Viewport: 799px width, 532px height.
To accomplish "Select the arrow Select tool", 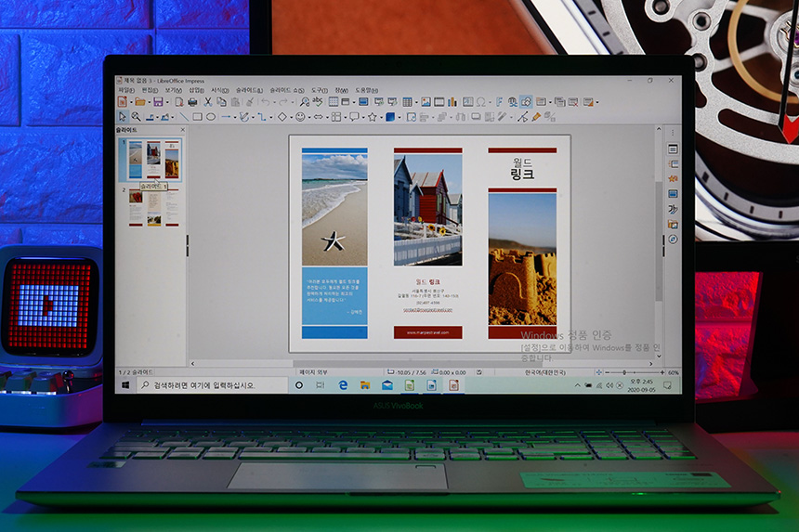I will click(x=123, y=117).
